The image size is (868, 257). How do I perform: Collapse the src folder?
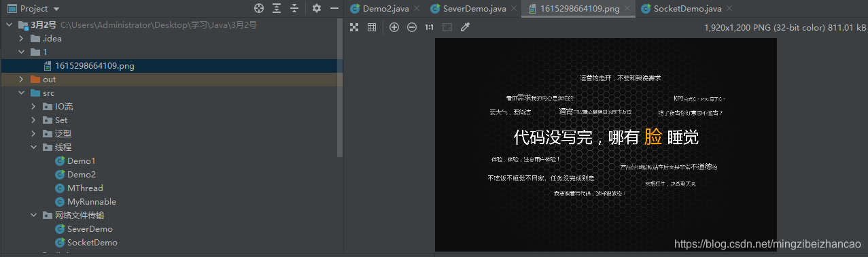21,92
